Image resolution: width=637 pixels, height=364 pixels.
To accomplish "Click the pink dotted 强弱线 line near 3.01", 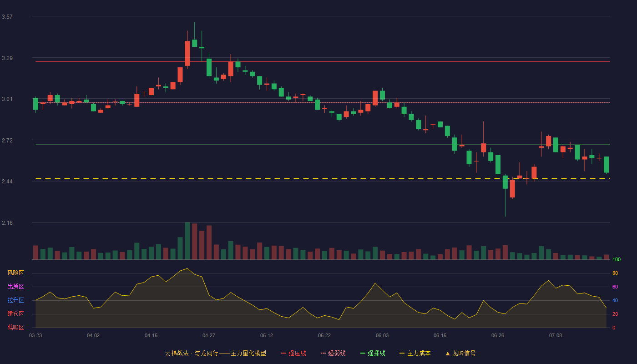I will 323,102.
